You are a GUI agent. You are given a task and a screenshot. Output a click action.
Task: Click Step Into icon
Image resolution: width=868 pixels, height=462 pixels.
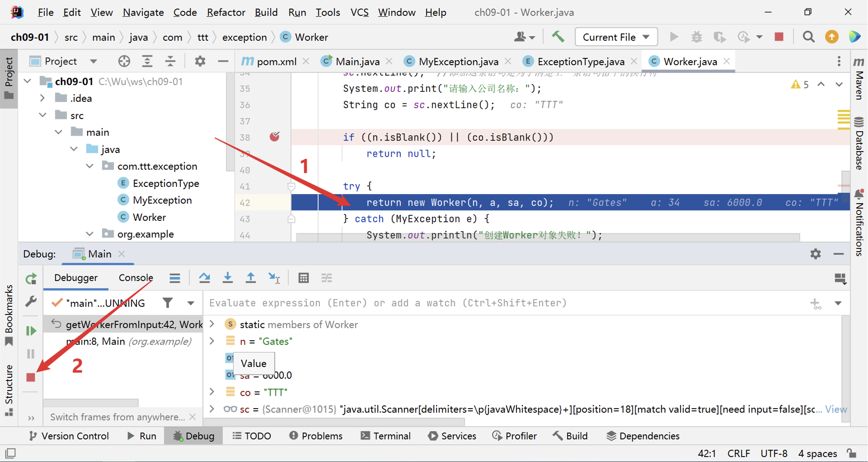click(x=227, y=278)
